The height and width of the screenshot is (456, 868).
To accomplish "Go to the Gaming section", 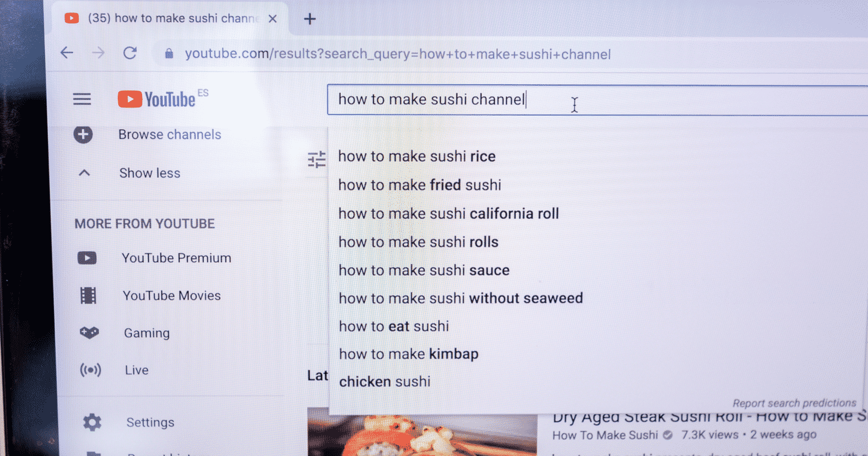I will 146,333.
